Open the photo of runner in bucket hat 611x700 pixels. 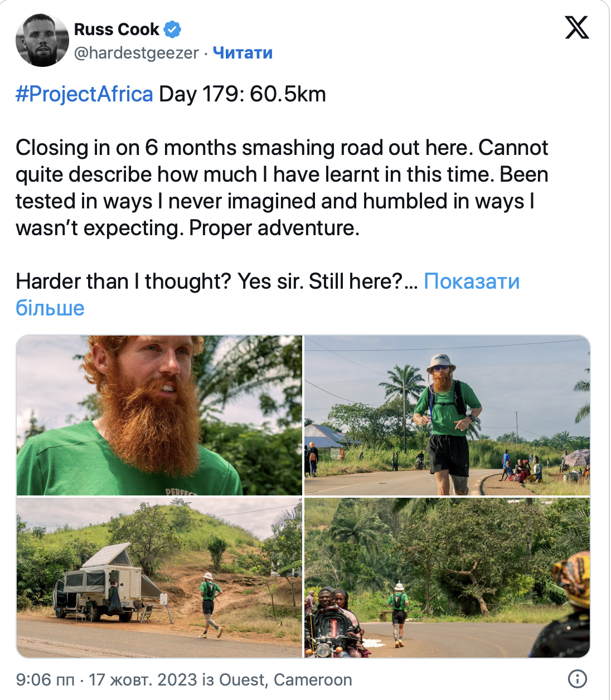coord(447,415)
